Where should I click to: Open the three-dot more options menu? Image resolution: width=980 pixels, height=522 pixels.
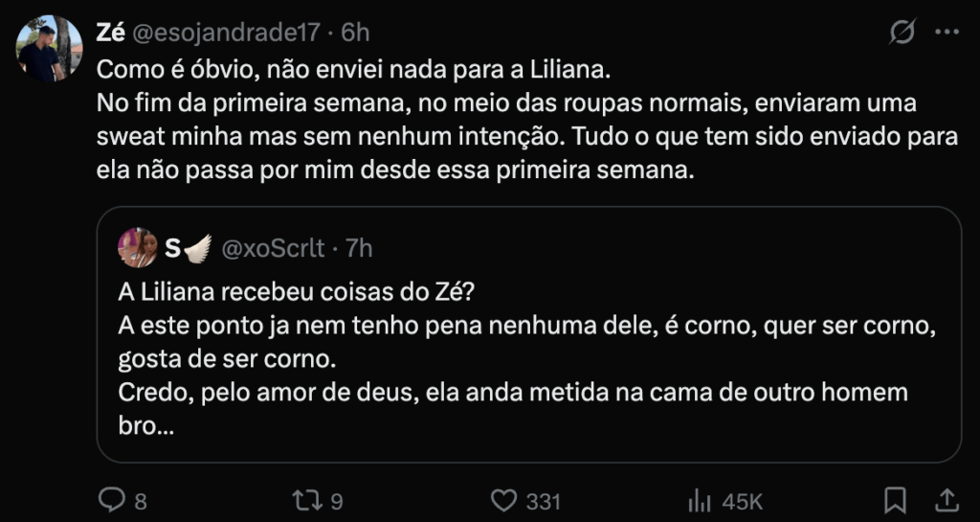coord(946,33)
